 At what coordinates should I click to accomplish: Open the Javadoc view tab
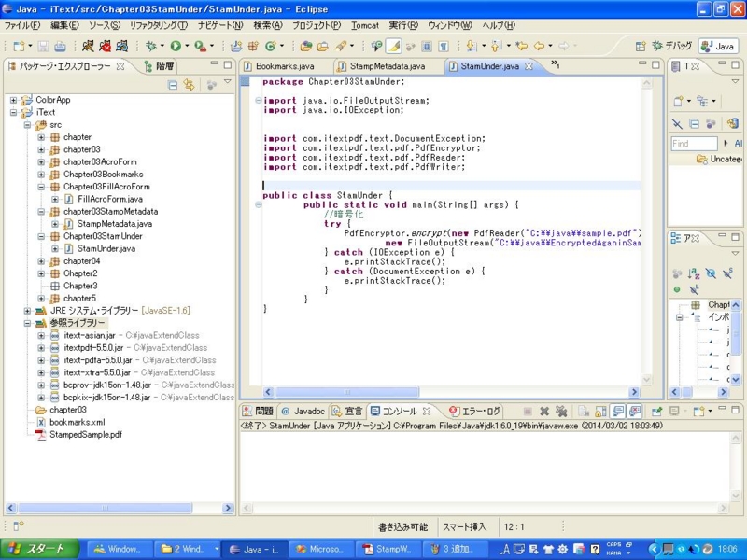(303, 411)
